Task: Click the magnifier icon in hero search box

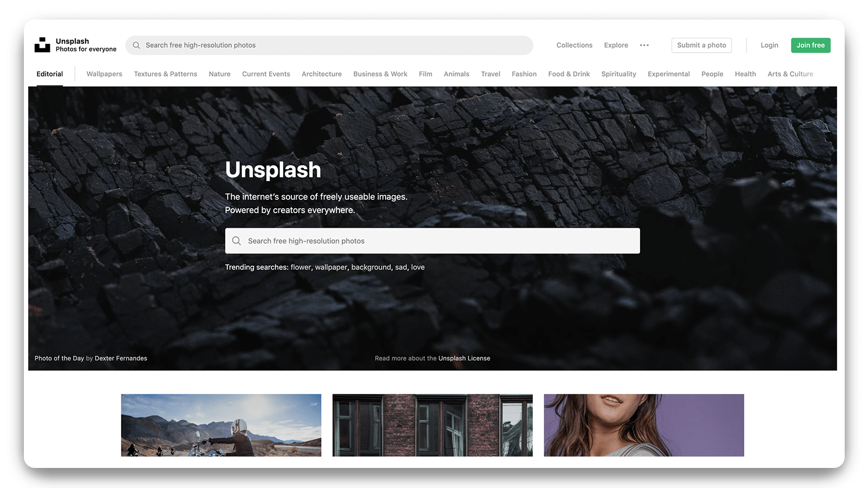Action: tap(237, 241)
